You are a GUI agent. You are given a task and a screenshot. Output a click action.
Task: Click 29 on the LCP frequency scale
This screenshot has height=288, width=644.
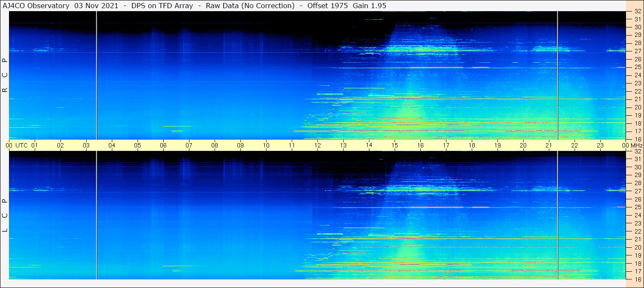click(x=637, y=175)
